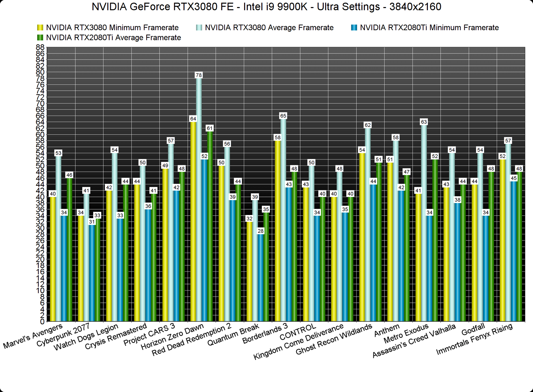Click the Cyberpunk 2077 axis label
Image resolution: width=533 pixels, height=392 pixels.
[64, 335]
